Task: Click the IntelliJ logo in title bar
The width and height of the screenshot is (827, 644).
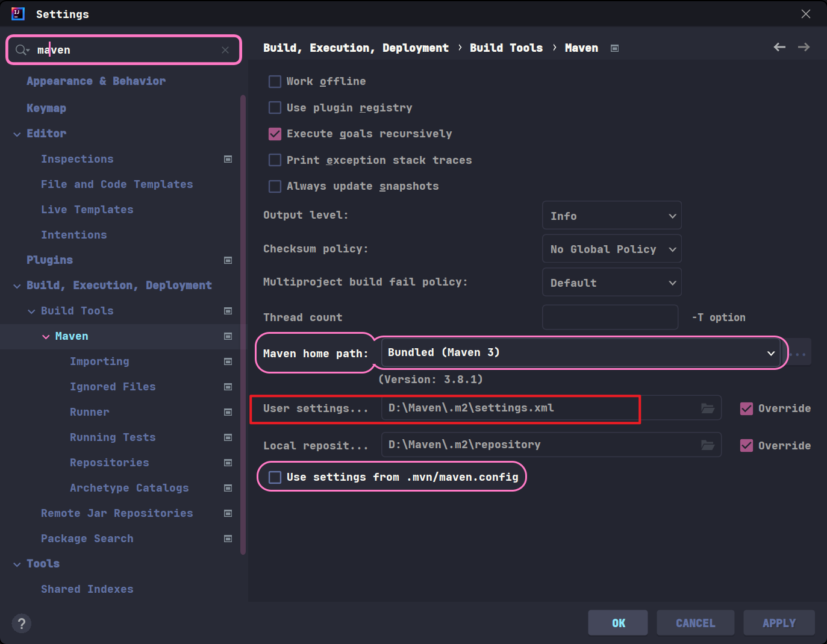Action: point(18,14)
